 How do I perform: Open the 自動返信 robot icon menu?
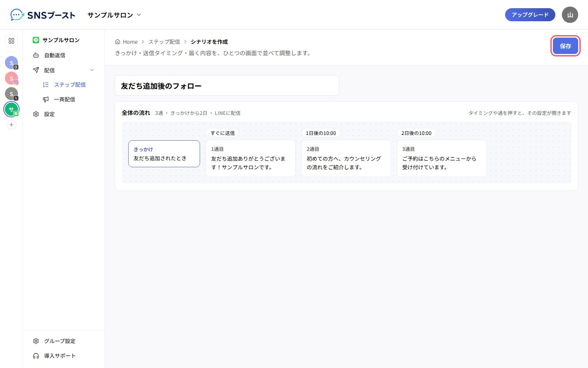(x=64, y=55)
